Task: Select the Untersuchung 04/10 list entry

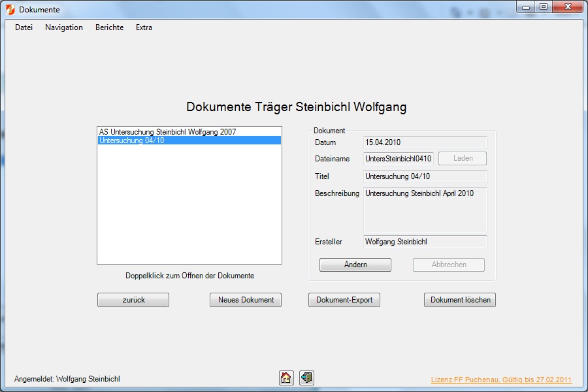Action: [189, 140]
